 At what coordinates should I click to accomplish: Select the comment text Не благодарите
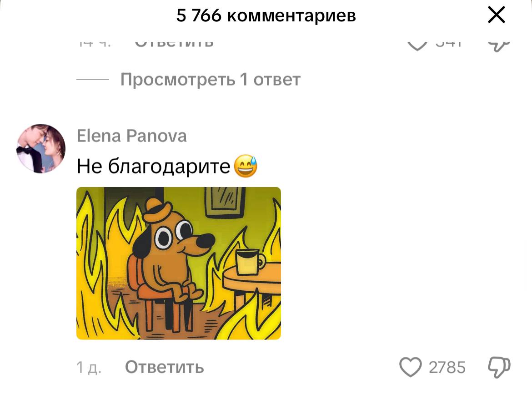point(153,167)
